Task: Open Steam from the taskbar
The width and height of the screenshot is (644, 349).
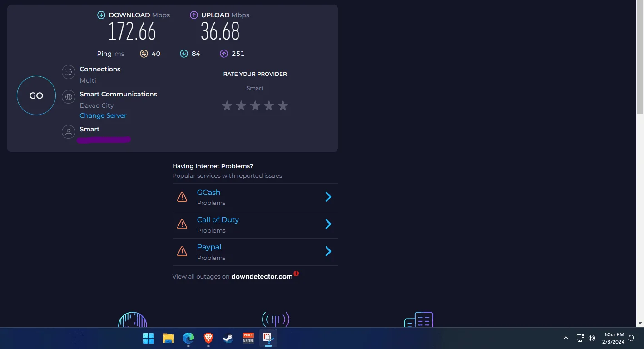Action: 228,338
